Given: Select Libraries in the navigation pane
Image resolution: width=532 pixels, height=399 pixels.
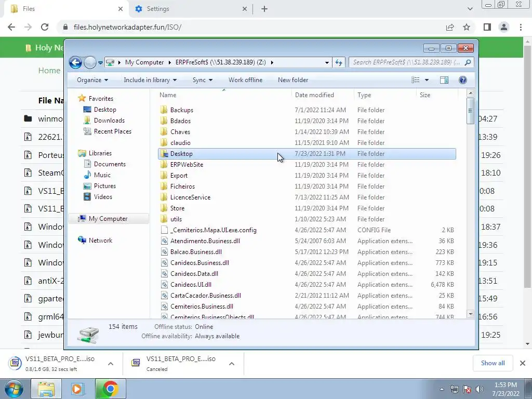Looking at the screenshot, I should pyautogui.click(x=100, y=153).
